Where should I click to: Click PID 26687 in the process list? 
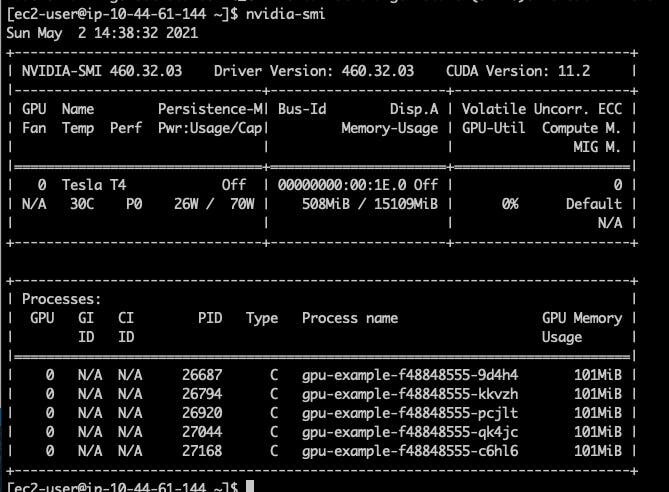[x=202, y=375]
